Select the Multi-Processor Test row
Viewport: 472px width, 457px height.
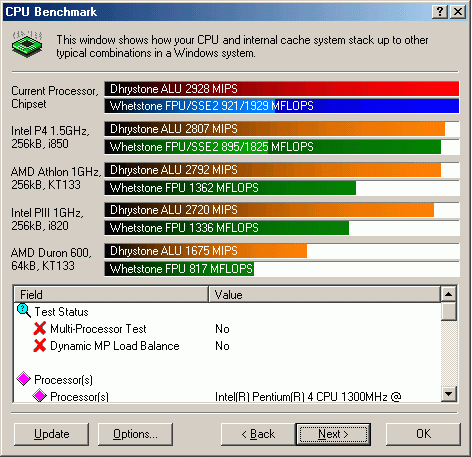pos(227,329)
